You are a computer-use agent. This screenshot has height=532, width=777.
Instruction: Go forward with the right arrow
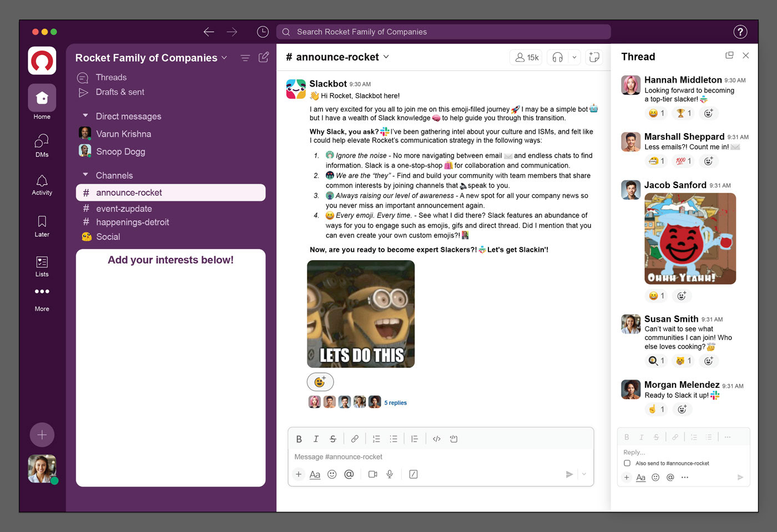pyautogui.click(x=232, y=32)
